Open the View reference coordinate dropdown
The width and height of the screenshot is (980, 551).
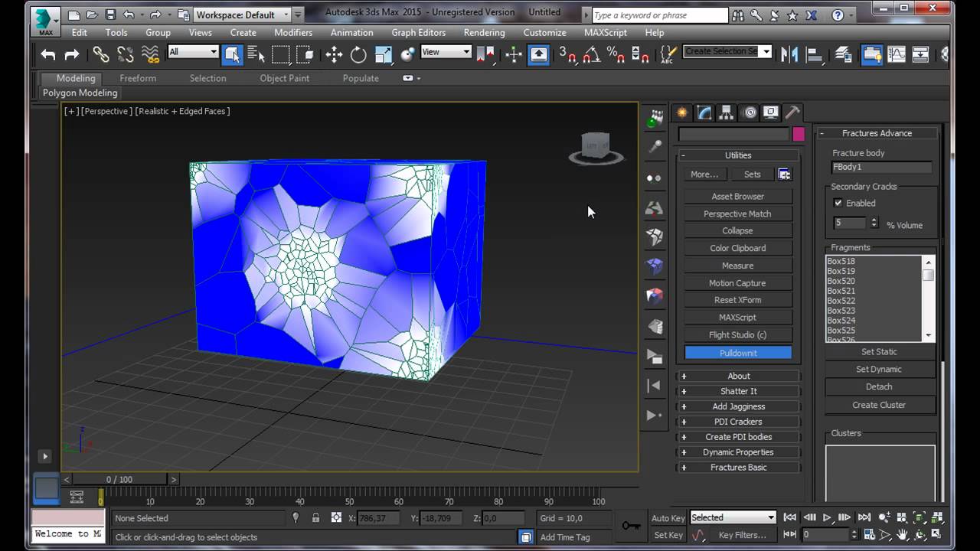(446, 52)
